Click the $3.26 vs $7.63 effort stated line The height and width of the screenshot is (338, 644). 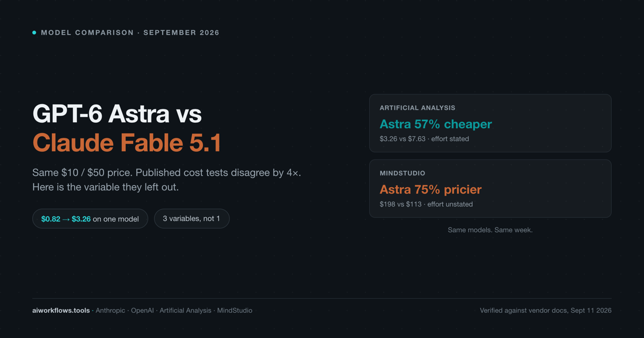424,139
